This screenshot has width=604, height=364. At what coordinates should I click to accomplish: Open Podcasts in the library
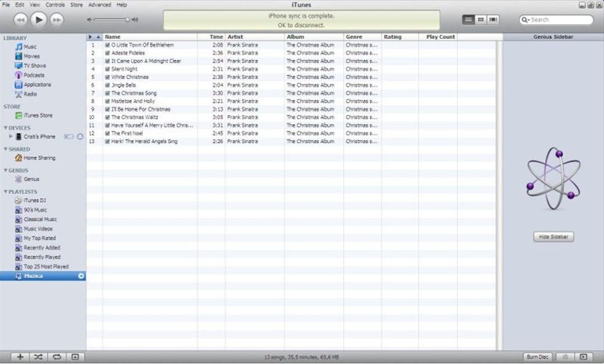[34, 75]
